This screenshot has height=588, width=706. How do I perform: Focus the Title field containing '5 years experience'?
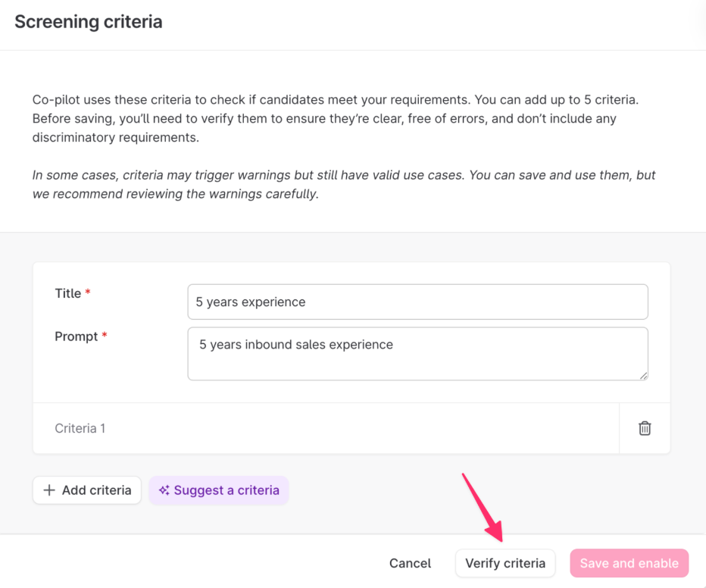(417, 302)
